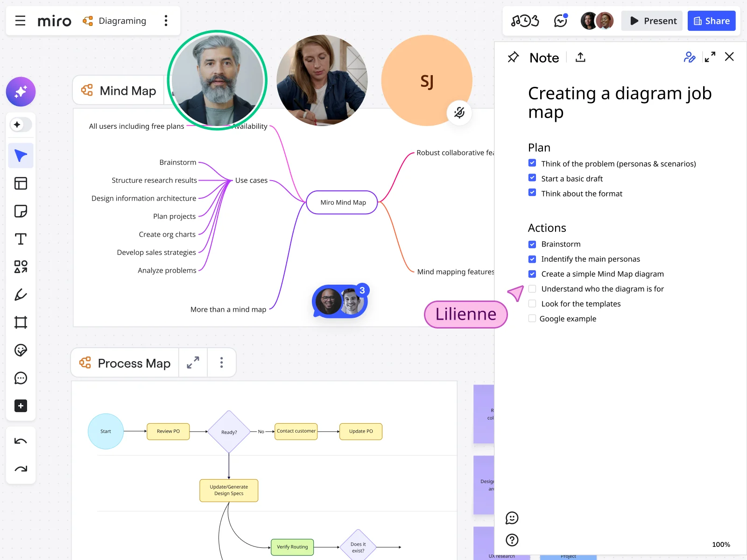Click the Note panel title
The width and height of the screenshot is (747, 560).
coord(543,57)
